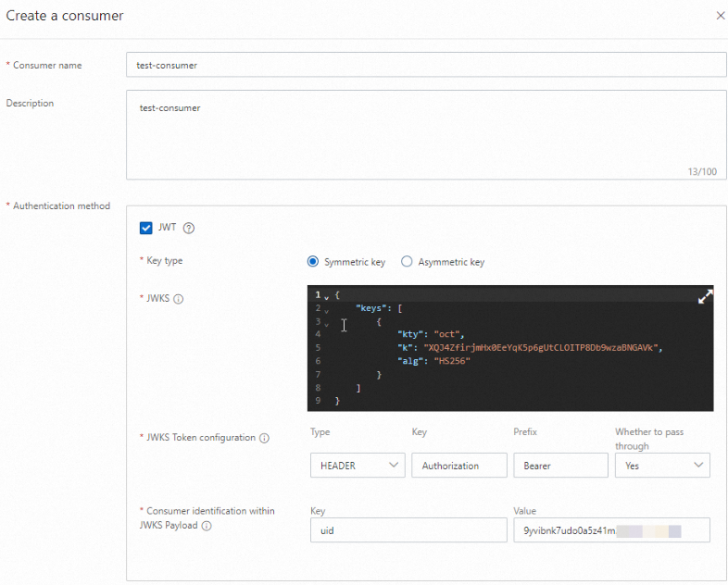Select the Asymmetric key option
The width and height of the screenshot is (728, 585).
pos(407,262)
